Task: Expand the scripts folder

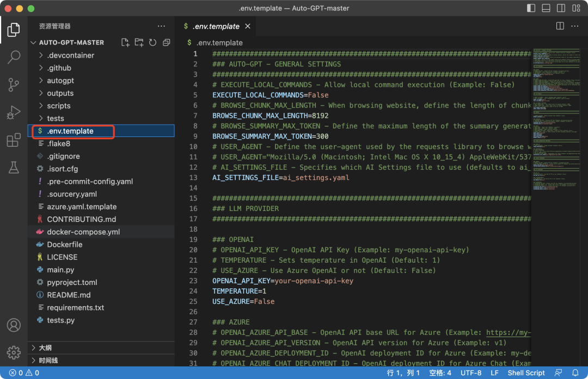Action: click(x=101, y=105)
